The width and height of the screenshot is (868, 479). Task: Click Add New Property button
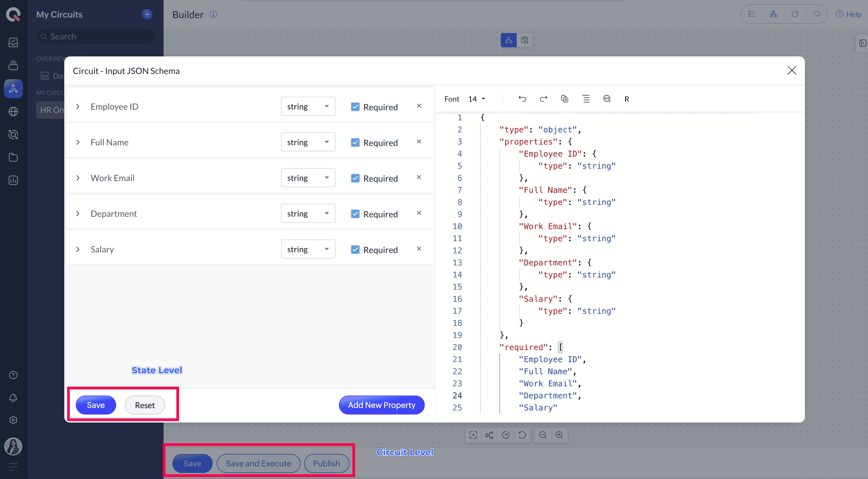(382, 405)
